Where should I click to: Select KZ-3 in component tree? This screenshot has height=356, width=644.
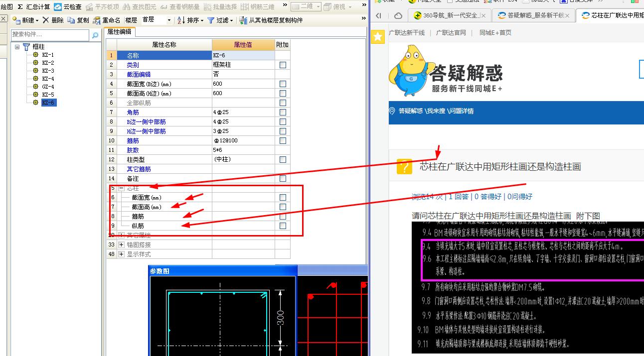[x=48, y=71]
